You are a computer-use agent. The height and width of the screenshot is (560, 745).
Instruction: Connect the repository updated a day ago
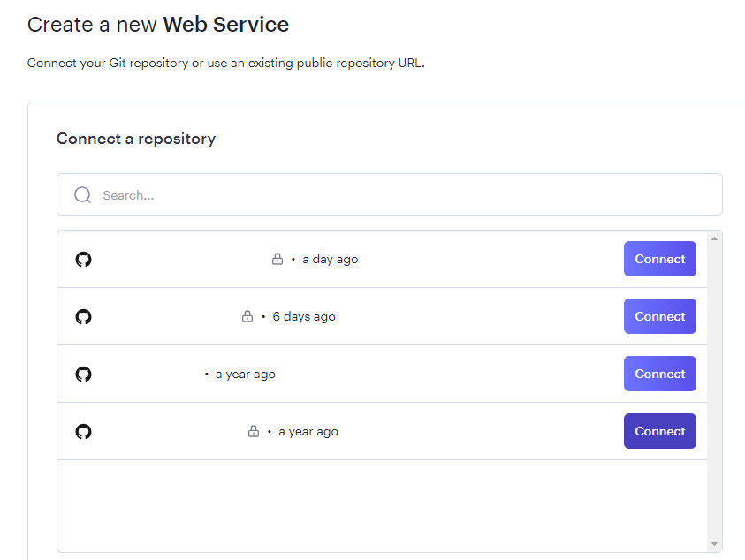(x=659, y=259)
